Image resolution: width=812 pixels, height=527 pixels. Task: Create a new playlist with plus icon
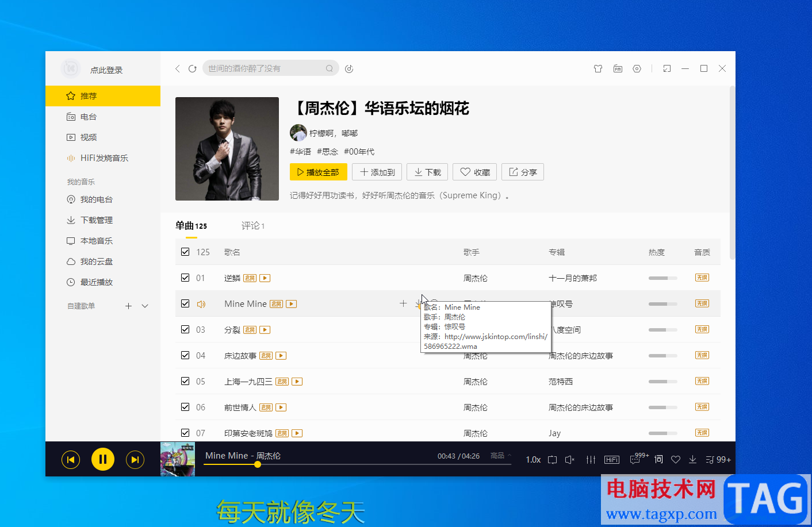[129, 306]
